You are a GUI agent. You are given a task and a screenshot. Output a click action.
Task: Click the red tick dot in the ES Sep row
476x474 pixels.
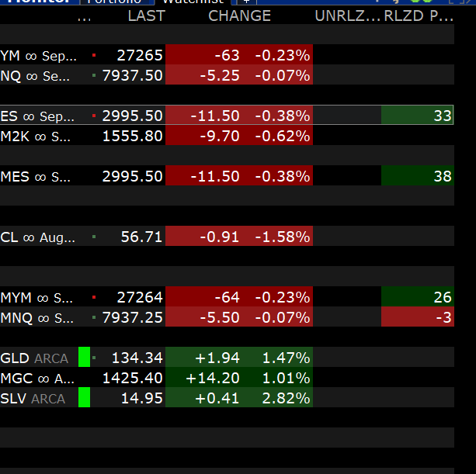[94, 116]
